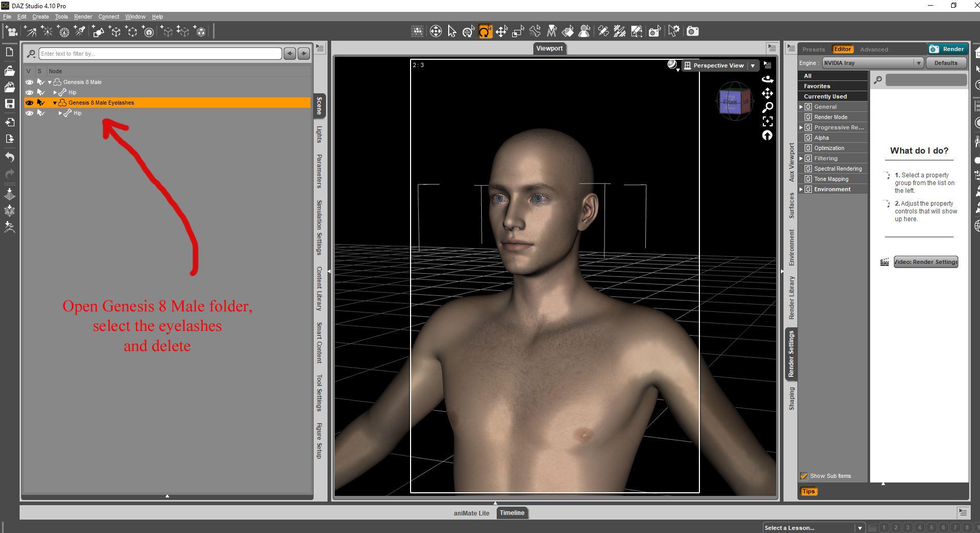Image resolution: width=980 pixels, height=533 pixels.
Task: Switch to the Parameters side tab
Action: pos(319,171)
